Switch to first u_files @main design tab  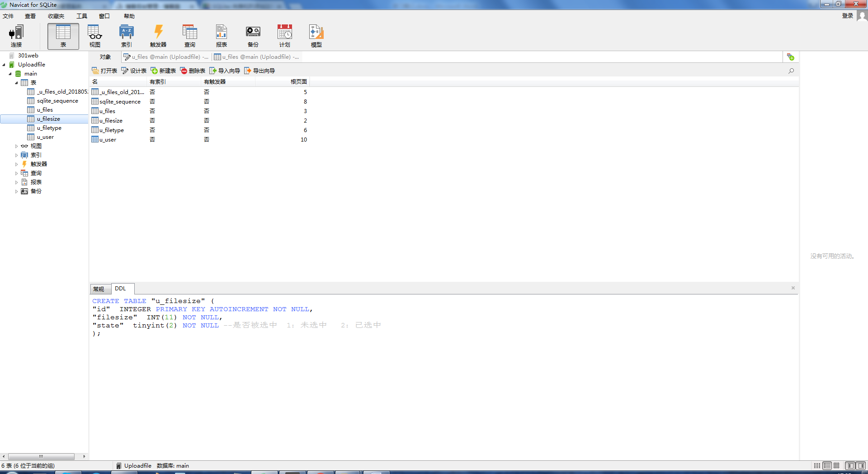point(166,57)
